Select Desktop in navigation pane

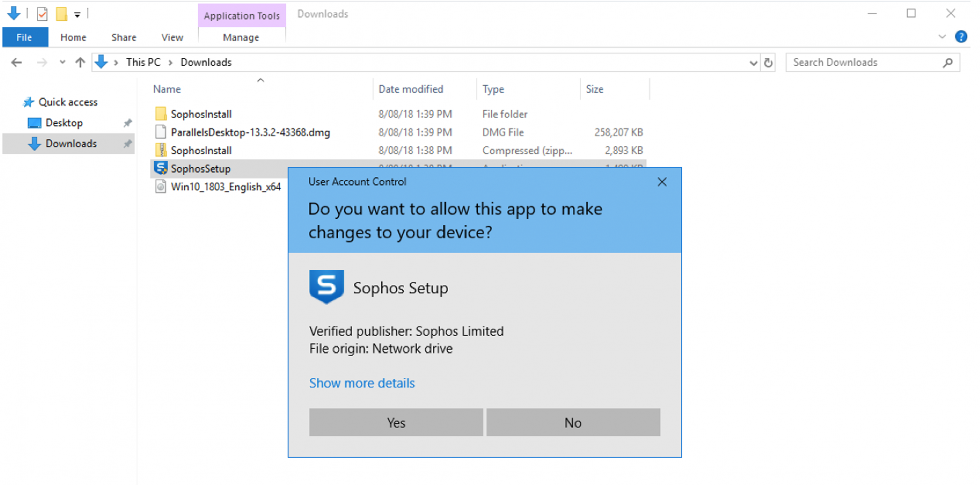64,123
